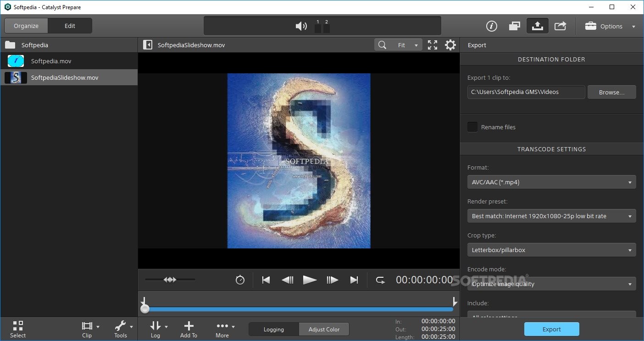Open the Options briefcase menu

(x=611, y=26)
